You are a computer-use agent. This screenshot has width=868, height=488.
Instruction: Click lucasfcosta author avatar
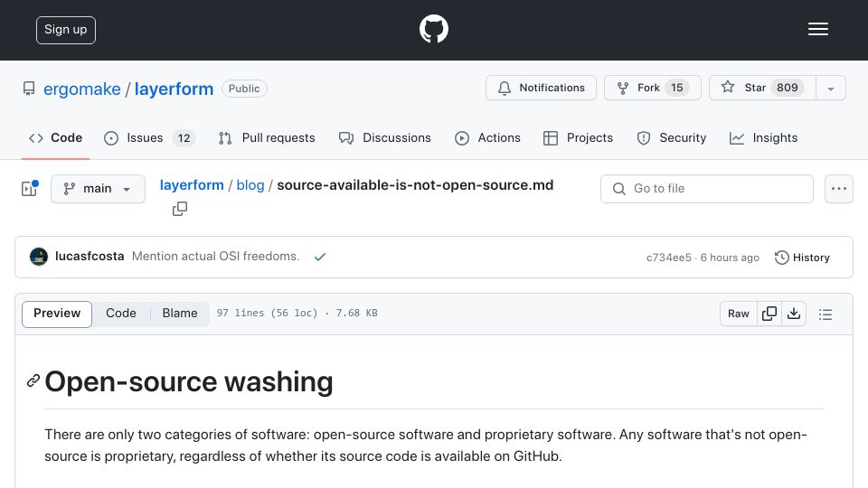[39, 257]
